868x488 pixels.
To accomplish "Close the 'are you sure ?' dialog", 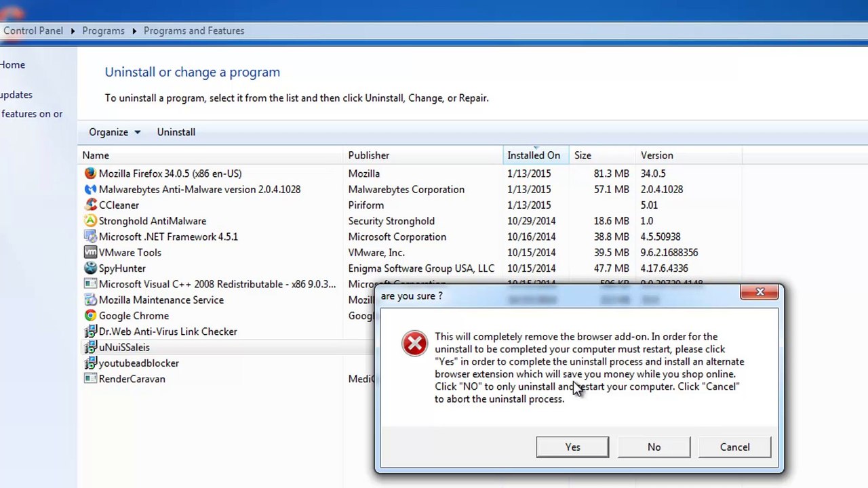I will [759, 293].
